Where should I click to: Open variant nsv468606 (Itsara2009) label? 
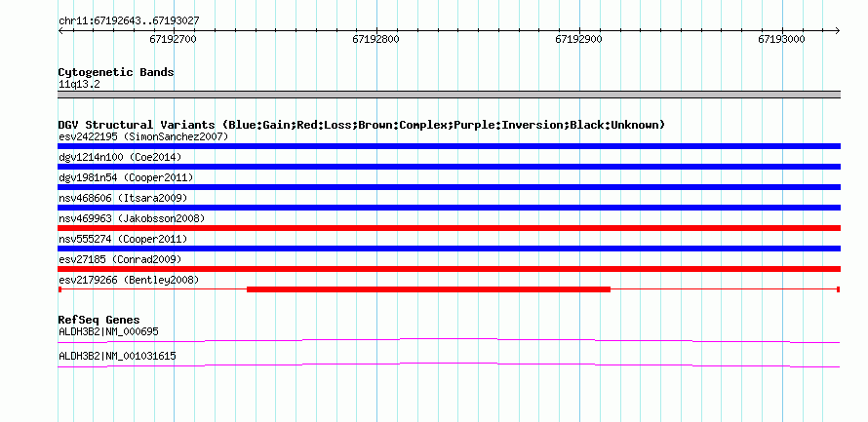point(123,198)
